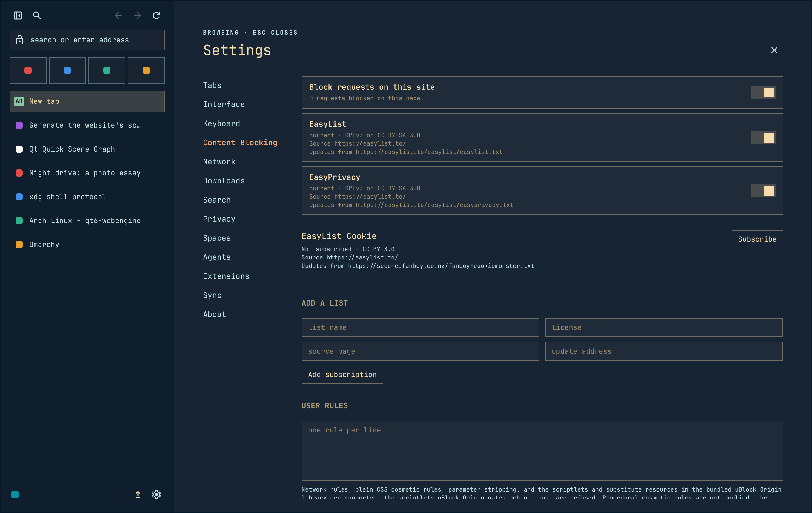812x513 pixels.
Task: Toggle Block requests on this site
Action: [x=763, y=93]
